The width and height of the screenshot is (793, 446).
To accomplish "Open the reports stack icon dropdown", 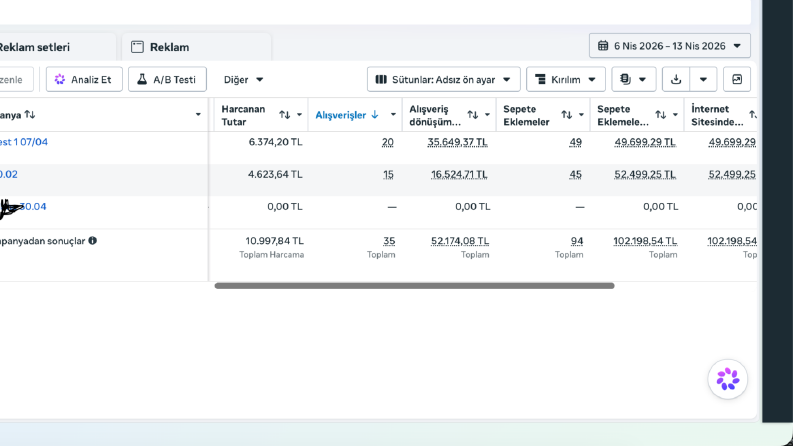I will tap(634, 79).
